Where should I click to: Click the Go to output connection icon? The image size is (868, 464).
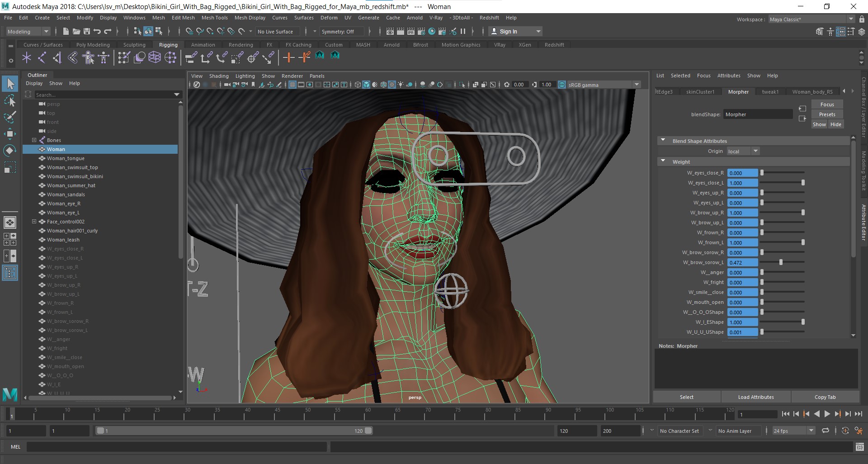click(802, 118)
